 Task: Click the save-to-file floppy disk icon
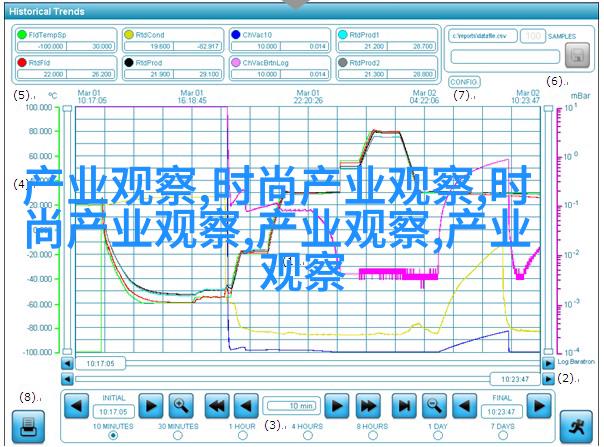tap(577, 55)
